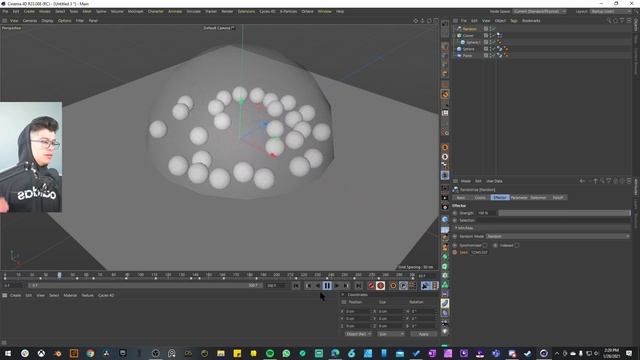Click the Seed keyframe circle

(455, 252)
